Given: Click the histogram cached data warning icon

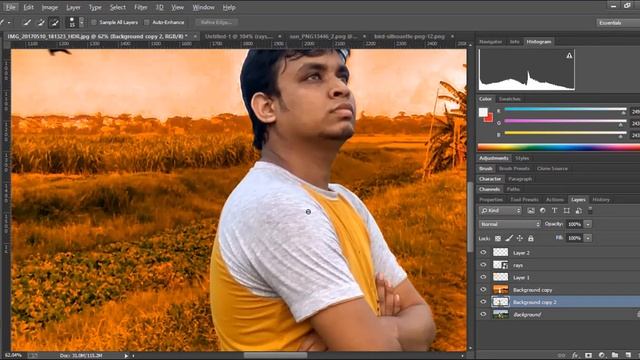Looking at the screenshot, I should [x=569, y=56].
